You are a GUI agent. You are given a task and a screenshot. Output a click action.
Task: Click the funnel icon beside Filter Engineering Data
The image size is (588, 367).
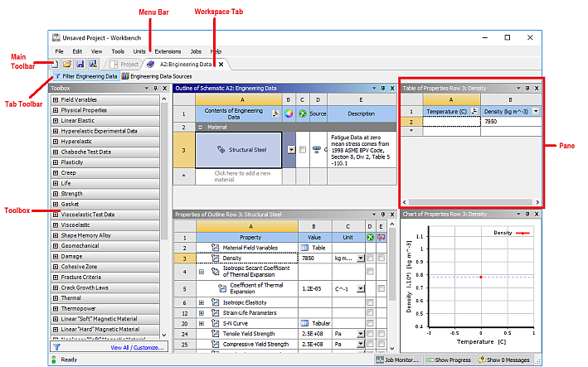coord(57,76)
